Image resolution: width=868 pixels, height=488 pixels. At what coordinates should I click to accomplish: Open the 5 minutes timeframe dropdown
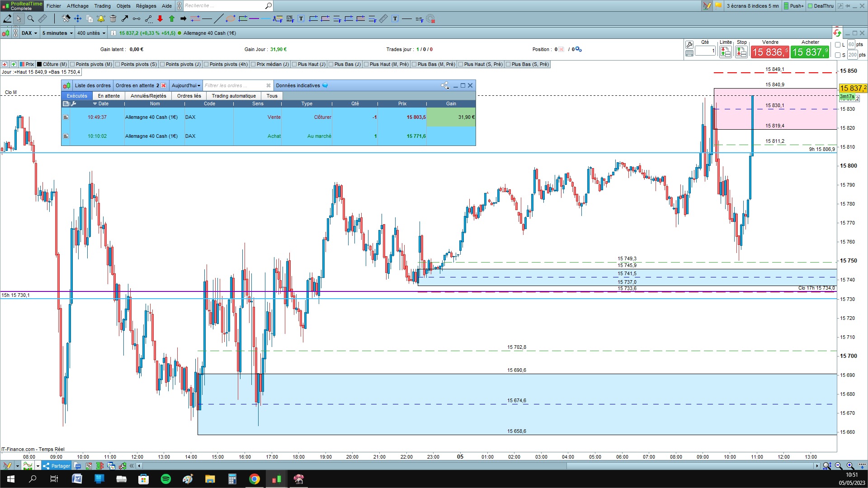(x=57, y=33)
